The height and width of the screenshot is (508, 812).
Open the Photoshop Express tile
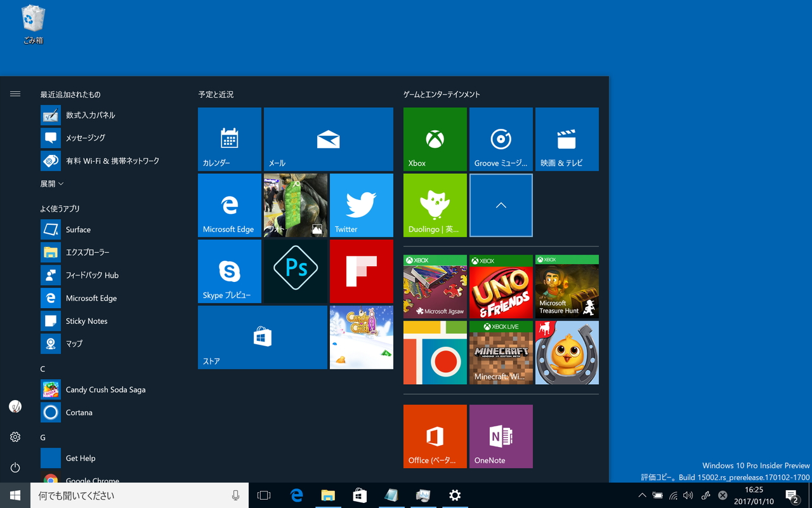click(x=296, y=271)
